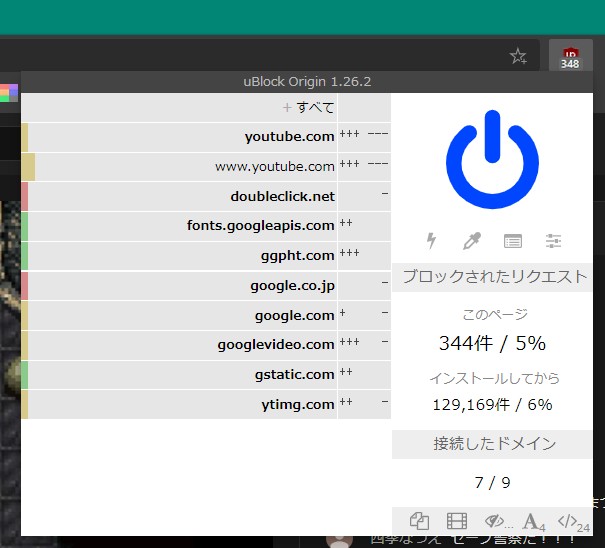Select the gstatic.com domain row
This screenshot has height=548, width=605.
[x=179, y=375]
